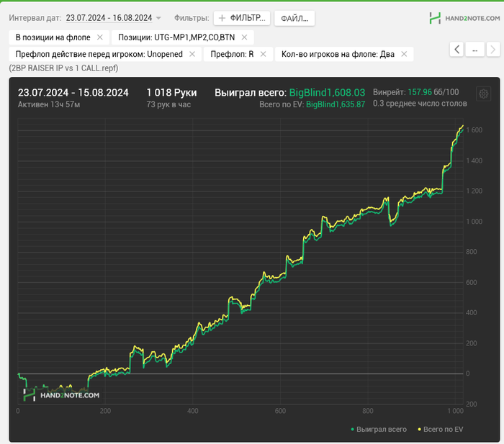Select the 'В позиции на флопе' filter tag
This screenshot has width=504, height=444.
tap(53, 37)
